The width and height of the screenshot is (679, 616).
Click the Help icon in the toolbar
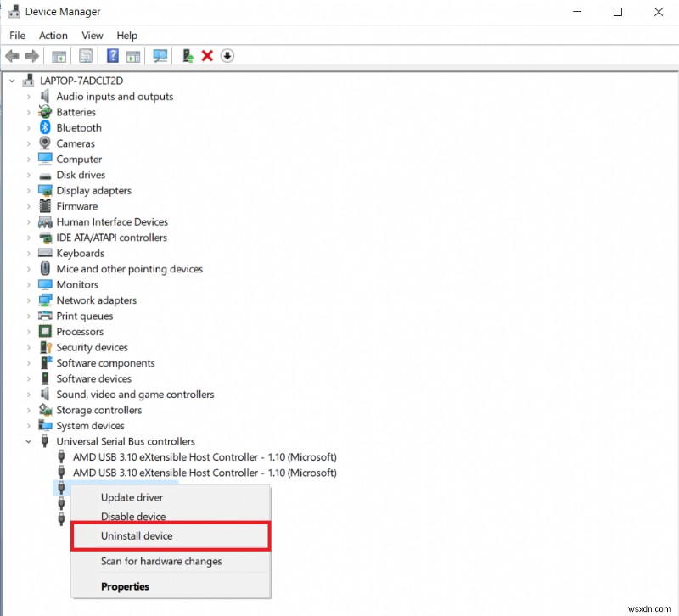[x=112, y=55]
